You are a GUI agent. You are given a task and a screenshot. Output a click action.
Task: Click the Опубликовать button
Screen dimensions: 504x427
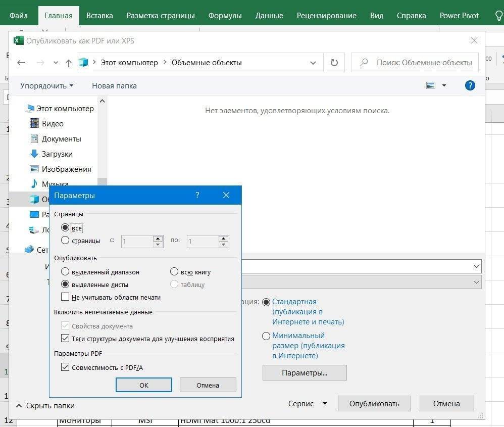[x=374, y=403]
